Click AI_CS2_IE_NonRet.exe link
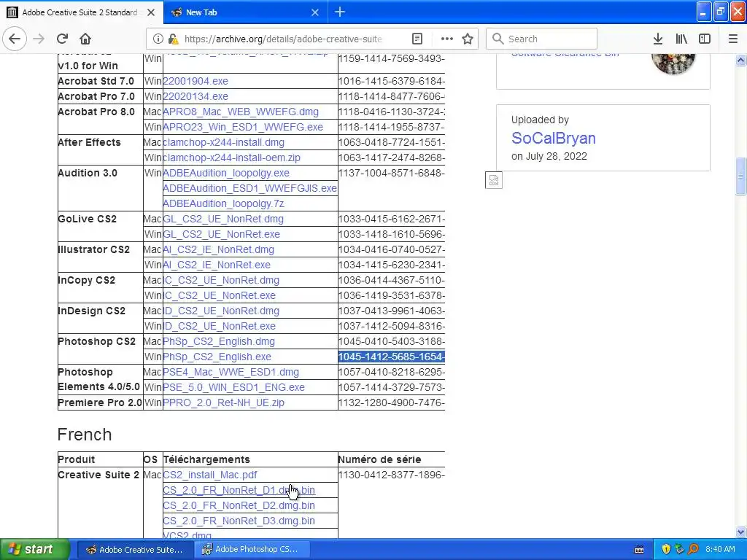This screenshot has width=747, height=560. click(216, 265)
